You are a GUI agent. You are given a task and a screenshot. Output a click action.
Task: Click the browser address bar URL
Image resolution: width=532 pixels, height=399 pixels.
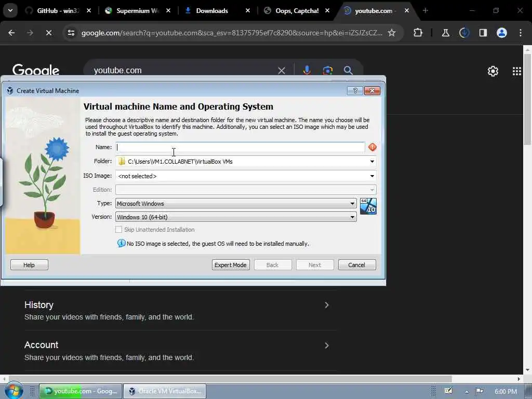(232, 33)
